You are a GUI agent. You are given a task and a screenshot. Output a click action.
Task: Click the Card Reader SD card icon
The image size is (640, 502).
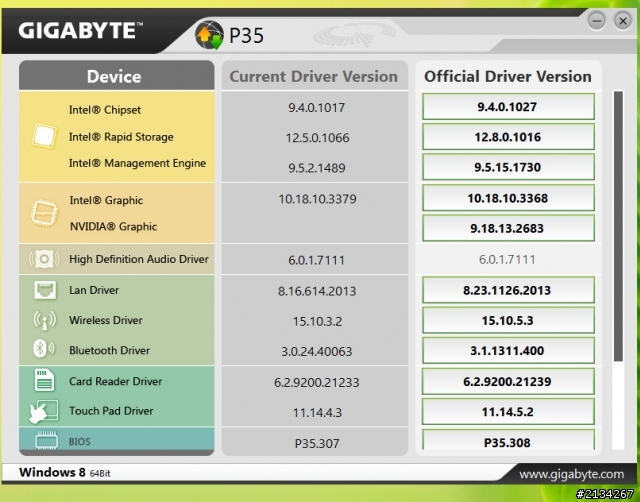tap(44, 380)
